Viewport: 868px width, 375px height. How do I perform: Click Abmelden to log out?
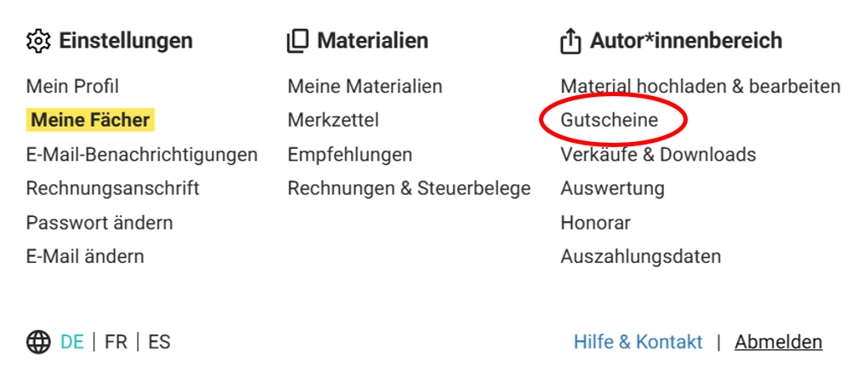(x=779, y=343)
